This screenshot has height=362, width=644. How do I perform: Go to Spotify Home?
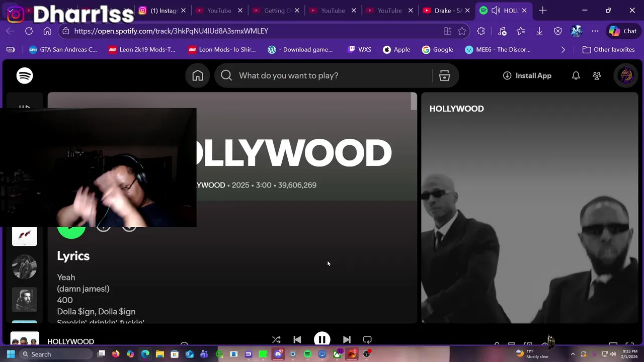[x=198, y=75]
